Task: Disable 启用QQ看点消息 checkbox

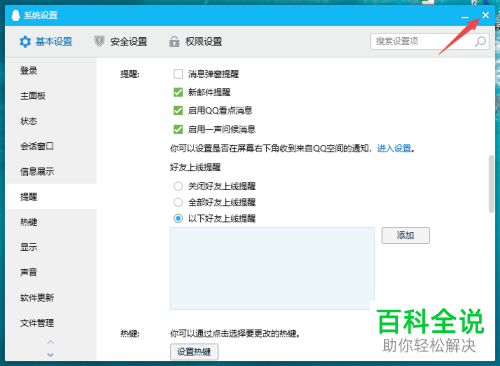Action: pos(178,110)
